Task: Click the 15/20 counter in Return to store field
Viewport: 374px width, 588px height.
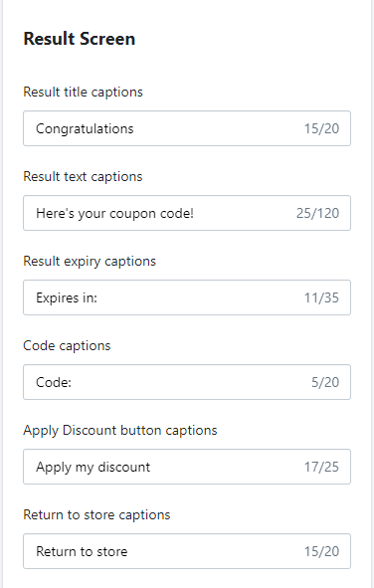Action: pos(321,551)
